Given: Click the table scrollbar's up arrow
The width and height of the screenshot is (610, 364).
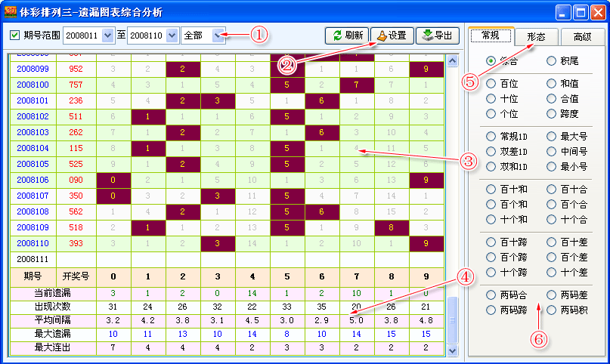Looking at the screenshot, I should click(x=454, y=61).
